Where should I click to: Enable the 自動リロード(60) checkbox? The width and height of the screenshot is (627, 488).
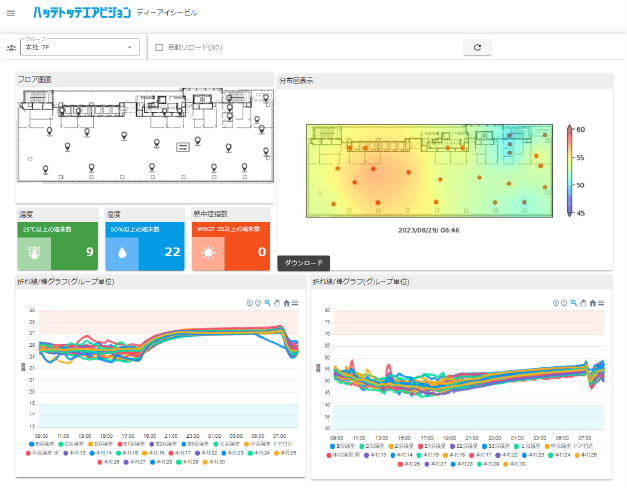click(159, 47)
